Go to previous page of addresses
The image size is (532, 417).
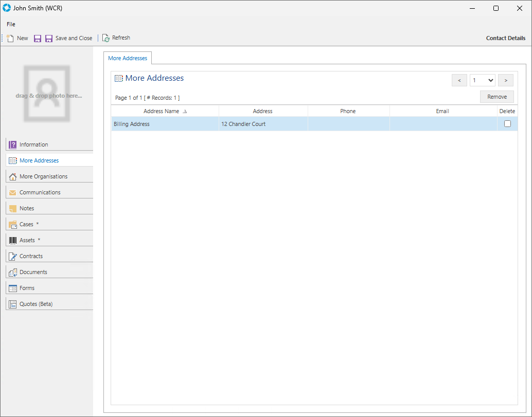click(459, 80)
